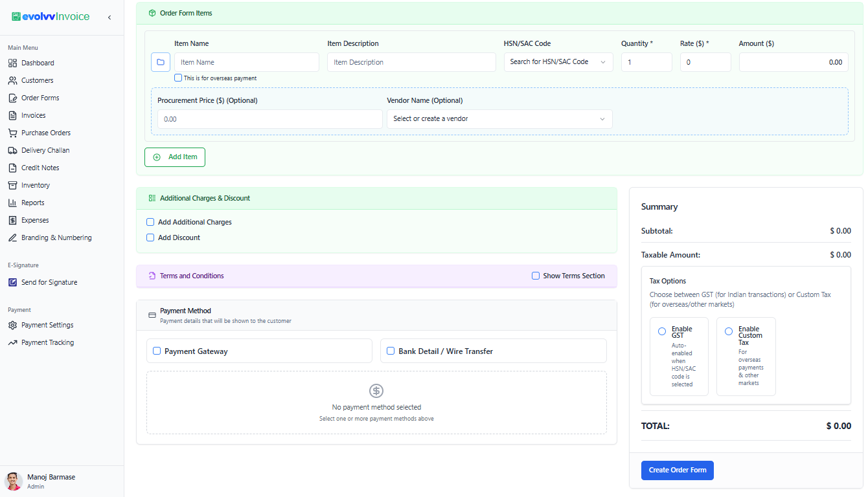Open the Reports section

(x=33, y=203)
